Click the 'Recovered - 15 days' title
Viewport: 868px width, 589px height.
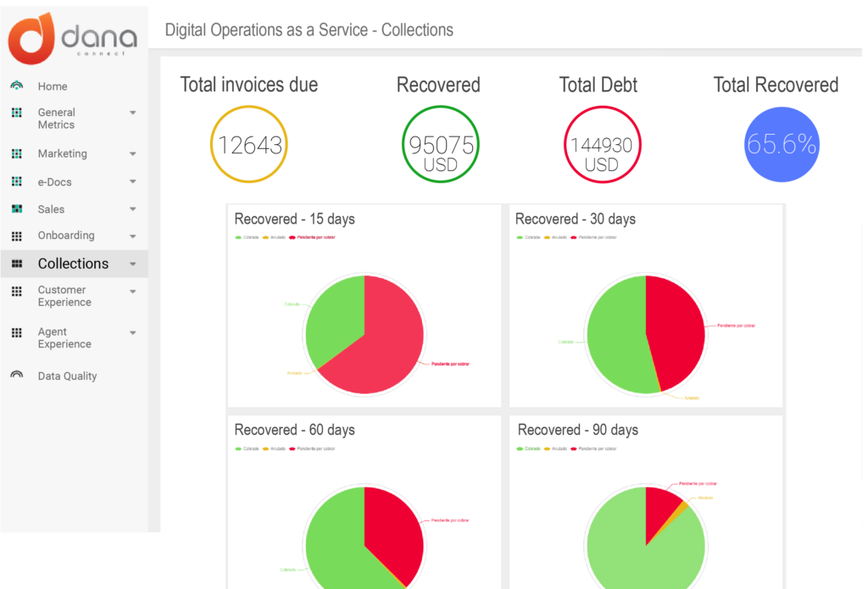point(294,219)
